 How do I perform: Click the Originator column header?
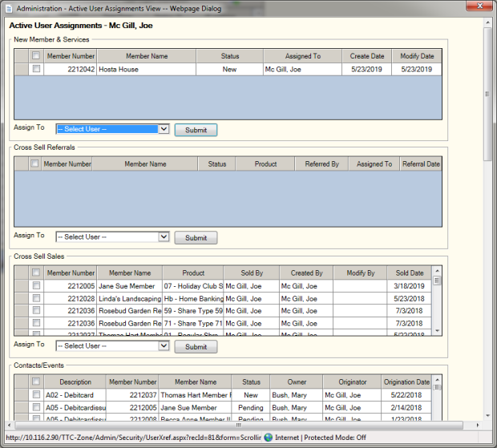[352, 381]
